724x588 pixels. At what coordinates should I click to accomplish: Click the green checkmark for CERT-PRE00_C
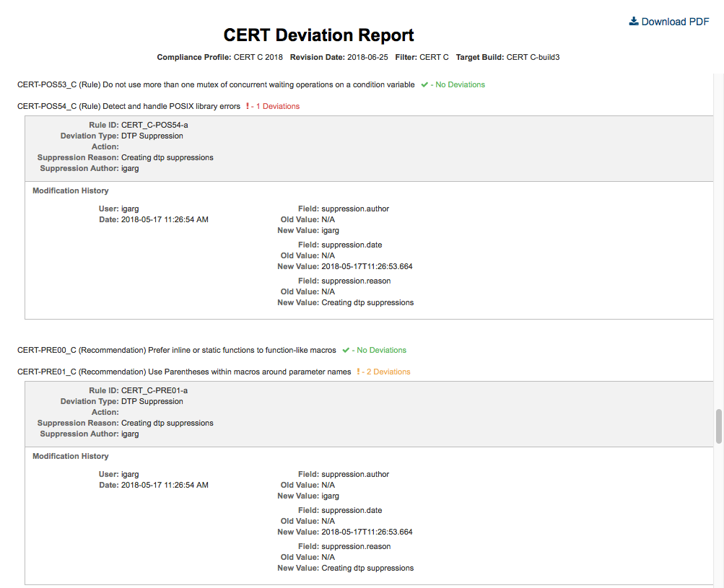[x=345, y=351]
